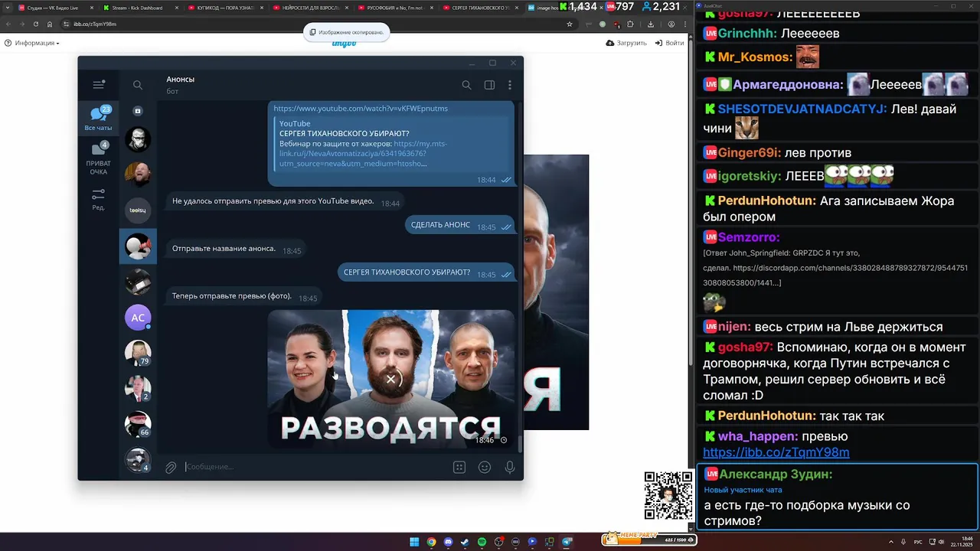Image resolution: width=980 pixels, height=551 pixels.
Task: Open Discord from the taskbar
Action: [448, 542]
